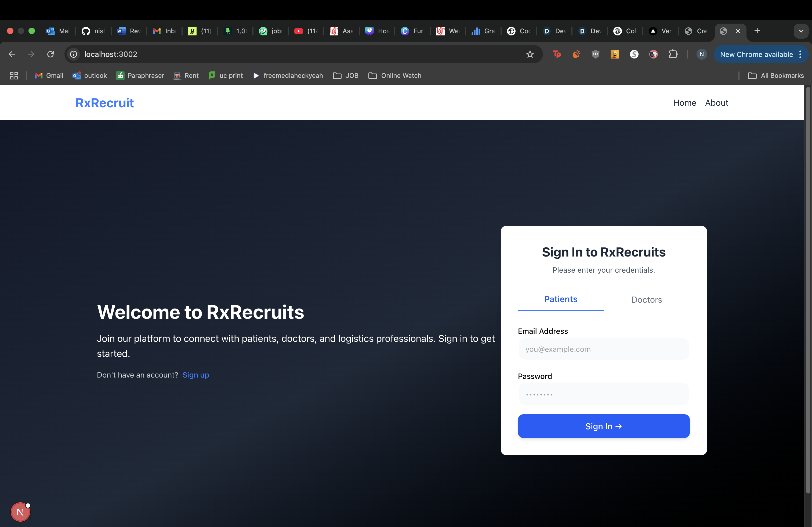
Task: Click the uBlock shield extension icon
Action: coord(595,54)
